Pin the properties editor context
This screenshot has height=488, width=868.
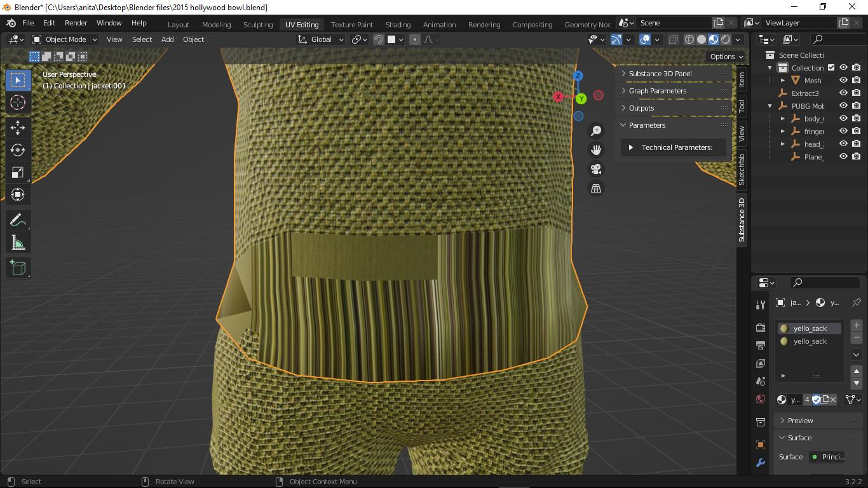point(856,302)
